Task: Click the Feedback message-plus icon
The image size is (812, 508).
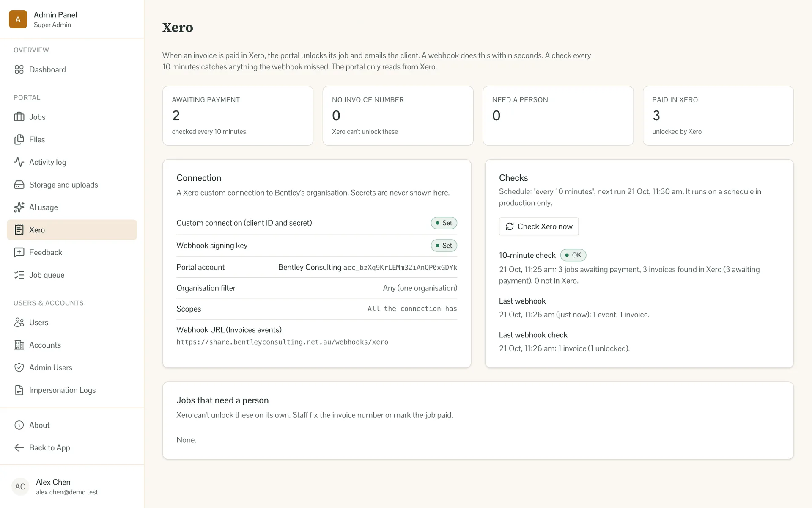Action: pyautogui.click(x=19, y=252)
